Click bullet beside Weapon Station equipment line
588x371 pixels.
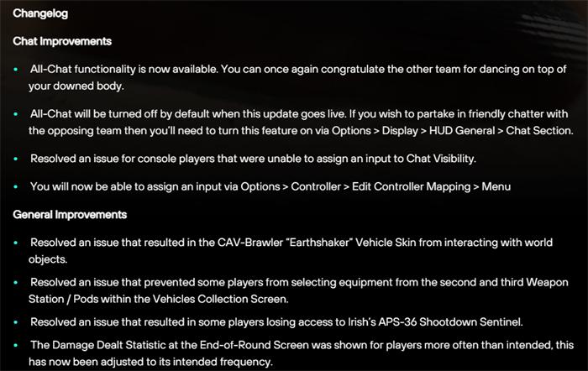coord(16,283)
